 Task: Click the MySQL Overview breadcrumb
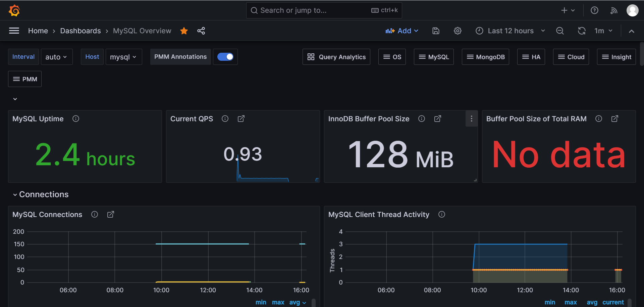click(142, 31)
